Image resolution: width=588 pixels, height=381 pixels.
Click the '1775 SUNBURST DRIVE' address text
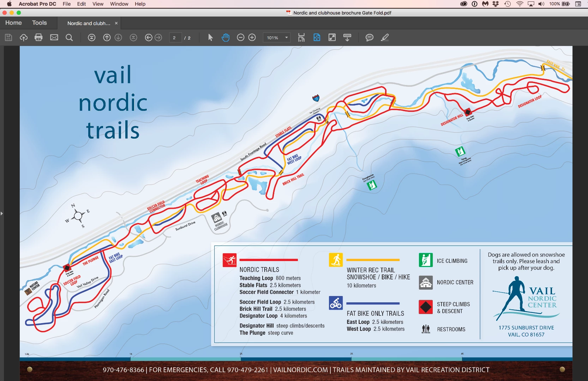coord(526,328)
